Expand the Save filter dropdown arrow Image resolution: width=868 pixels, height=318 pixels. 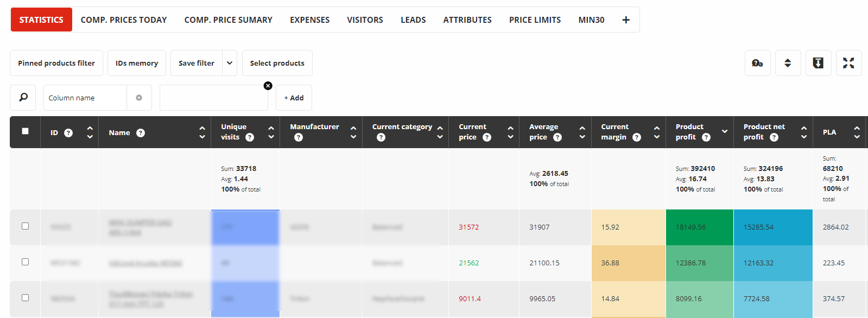click(230, 63)
